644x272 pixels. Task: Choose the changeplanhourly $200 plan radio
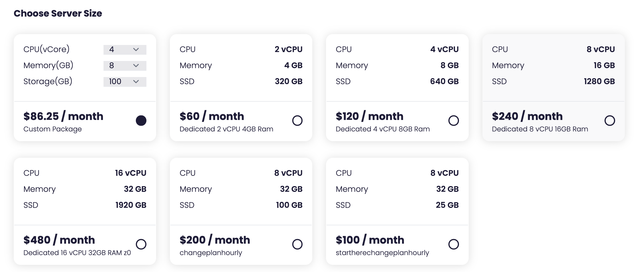297,244
